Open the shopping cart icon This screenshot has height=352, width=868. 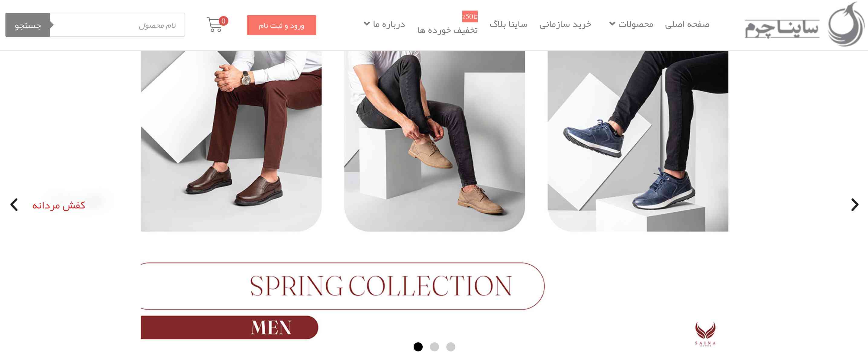[x=214, y=25]
